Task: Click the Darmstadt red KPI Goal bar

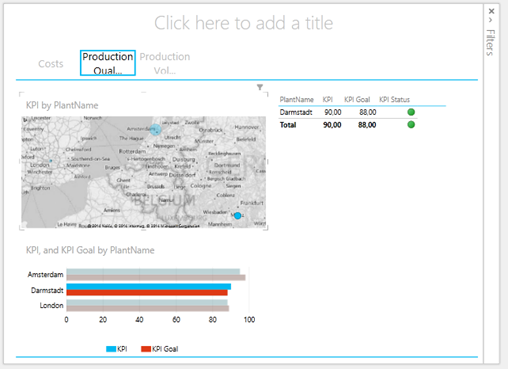Action: (x=147, y=293)
